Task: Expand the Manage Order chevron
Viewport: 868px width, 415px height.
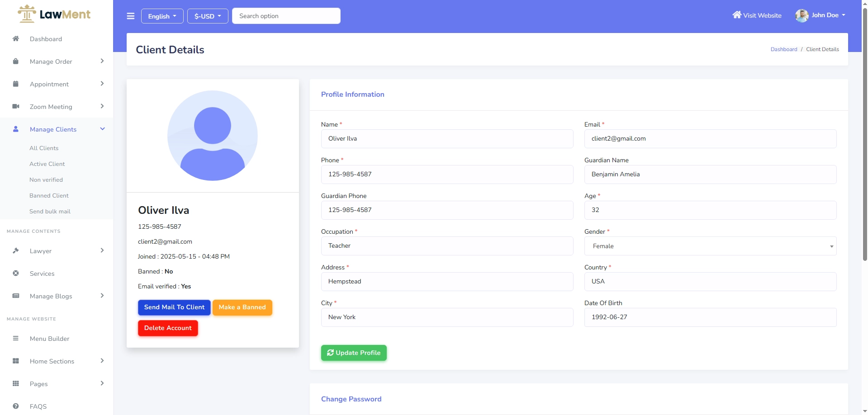Action: tap(102, 61)
